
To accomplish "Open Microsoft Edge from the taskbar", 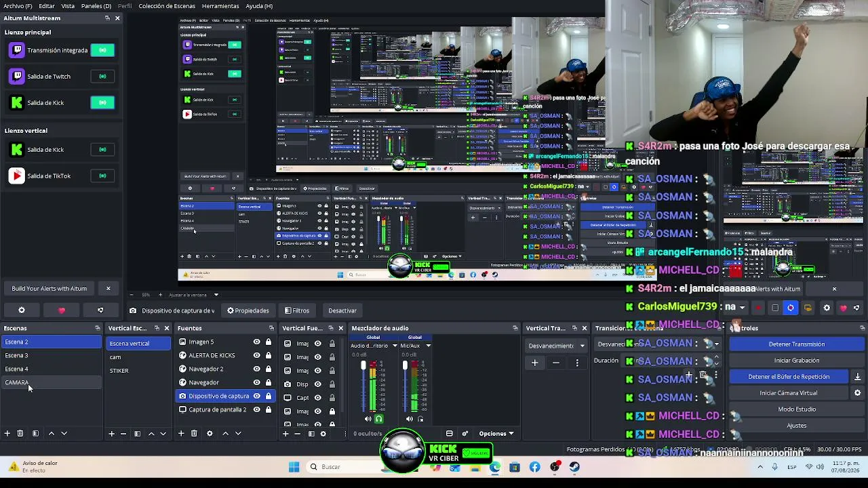I will pyautogui.click(x=495, y=466).
